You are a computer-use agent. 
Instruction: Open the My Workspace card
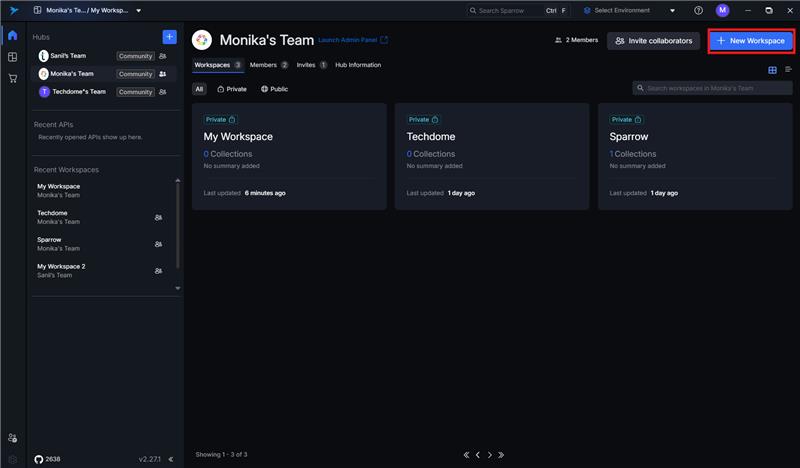click(x=289, y=157)
